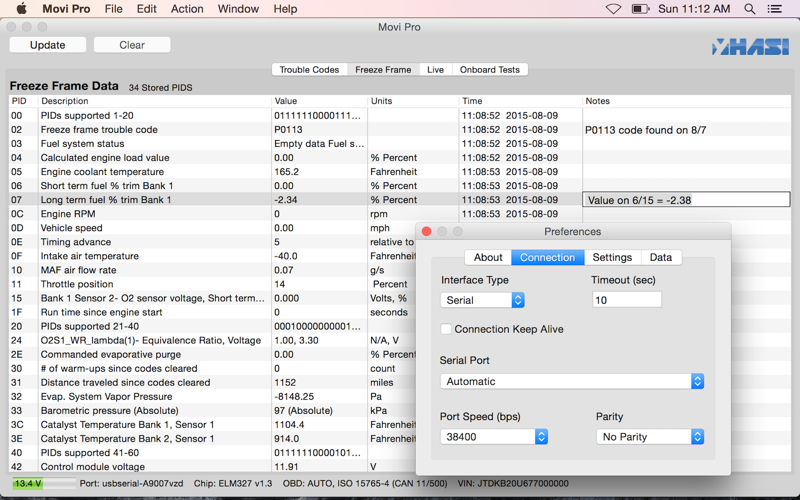Switch to the Live tab
Screen dimensions: 800x500
pyautogui.click(x=435, y=69)
